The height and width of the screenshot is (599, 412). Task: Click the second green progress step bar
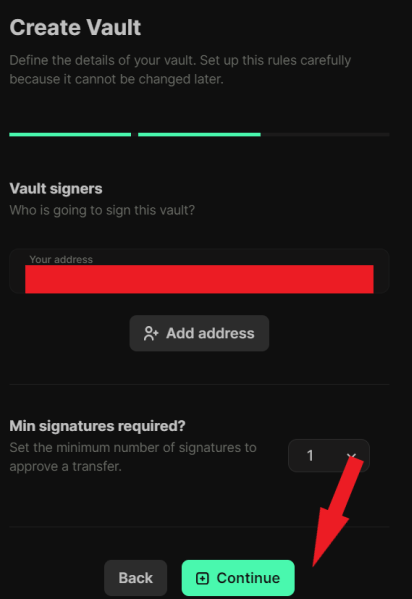pos(199,134)
